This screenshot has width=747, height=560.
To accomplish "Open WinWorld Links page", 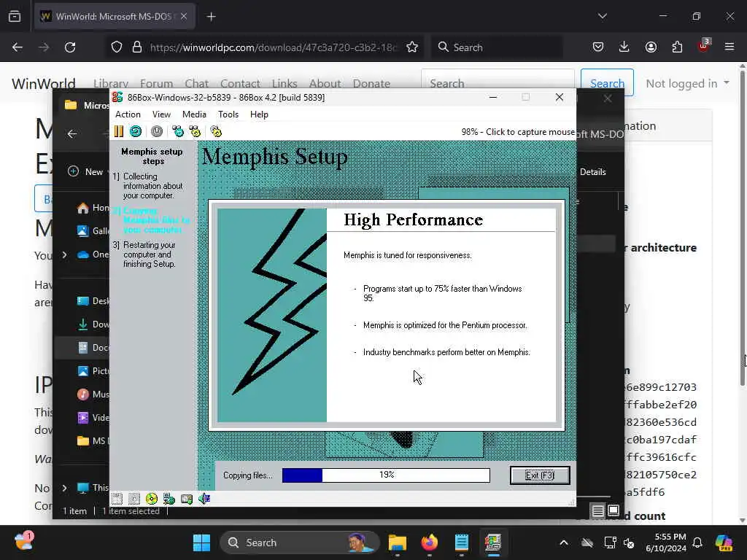I will (x=285, y=83).
